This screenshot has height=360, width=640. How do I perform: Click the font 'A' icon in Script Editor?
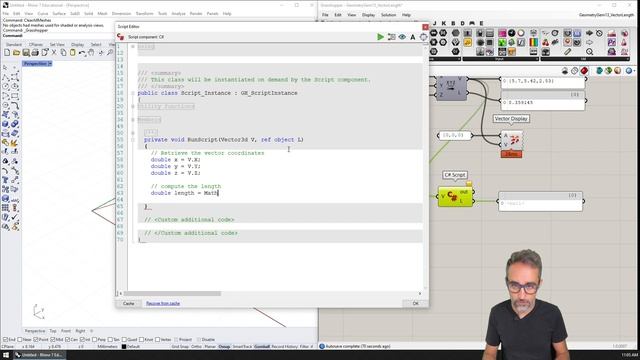413,37
